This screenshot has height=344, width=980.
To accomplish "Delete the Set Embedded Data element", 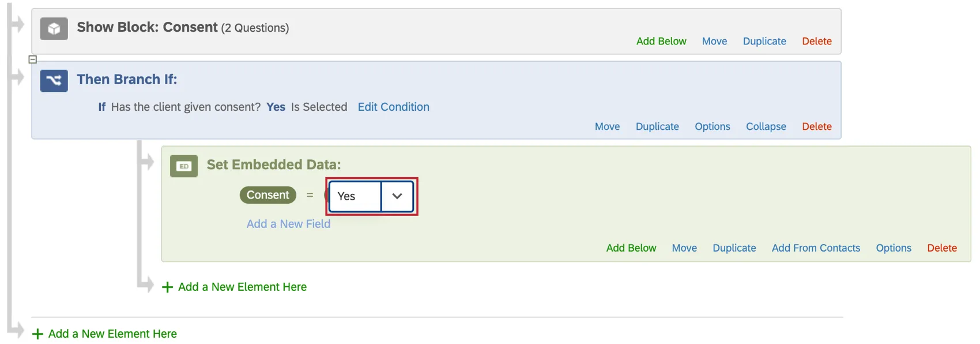I will click(x=942, y=248).
